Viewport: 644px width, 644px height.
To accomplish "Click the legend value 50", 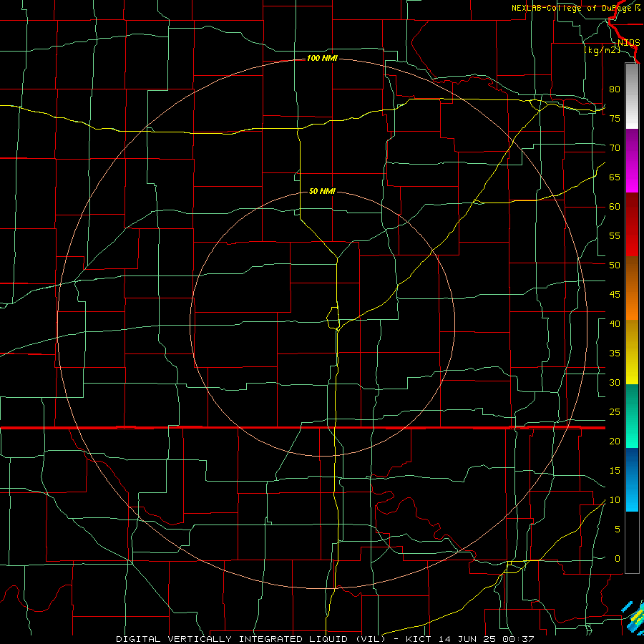I will point(615,265).
